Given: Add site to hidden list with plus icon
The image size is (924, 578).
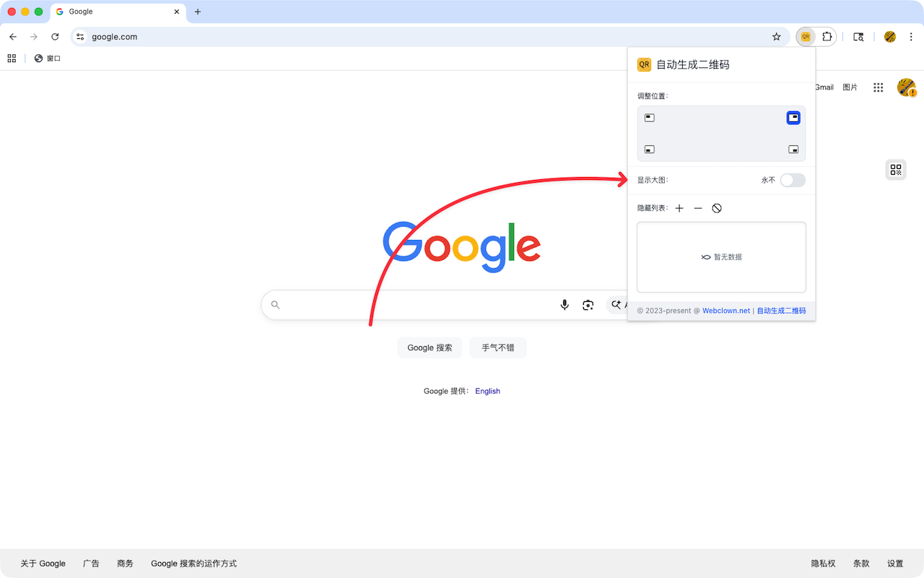Looking at the screenshot, I should click(x=679, y=208).
